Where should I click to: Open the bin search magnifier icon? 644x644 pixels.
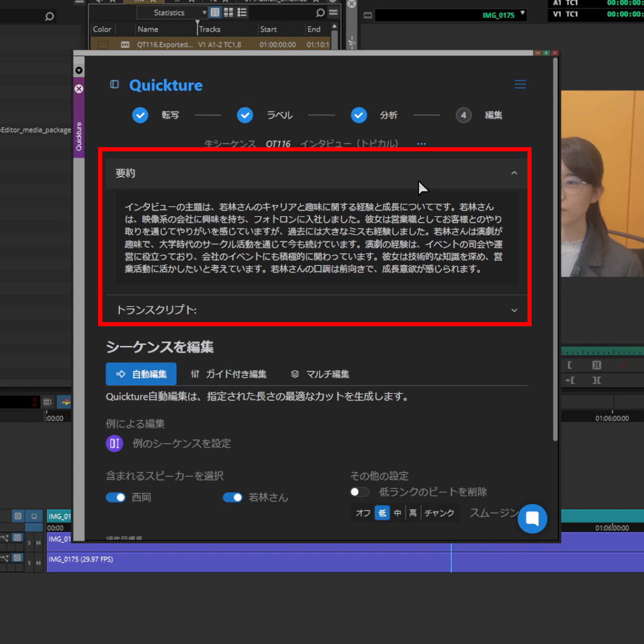[x=320, y=13]
